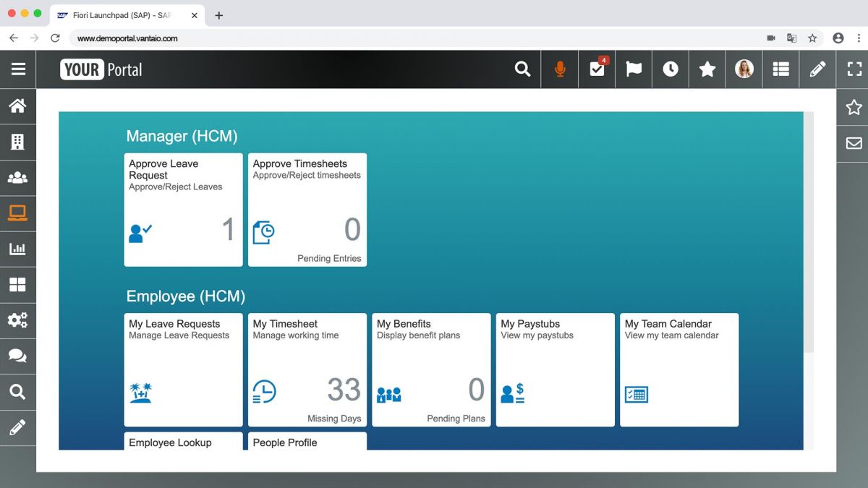
Task: Click the Approve/Reject Leaves subtitle
Action: (x=176, y=187)
